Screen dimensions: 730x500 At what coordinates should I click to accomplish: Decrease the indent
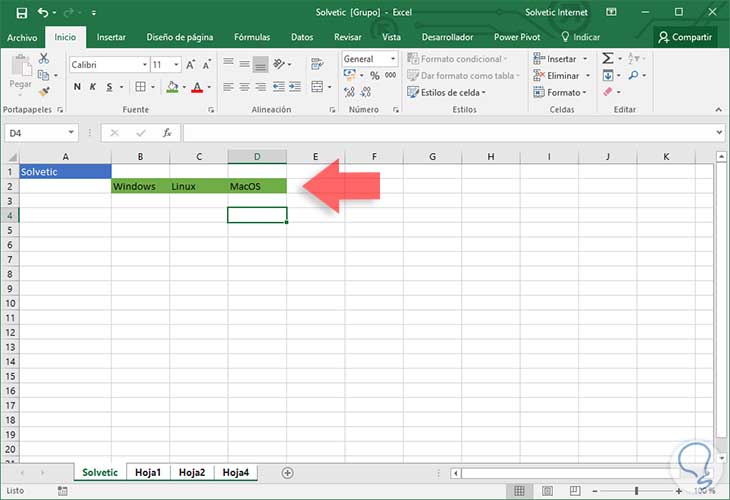point(278,87)
